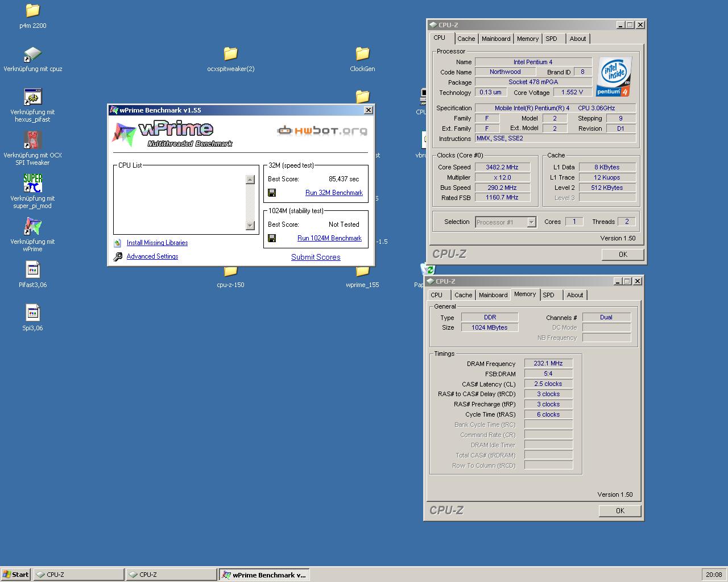Open the wPrime desktop shortcut icon
This screenshot has height=582, width=728.
click(32, 227)
